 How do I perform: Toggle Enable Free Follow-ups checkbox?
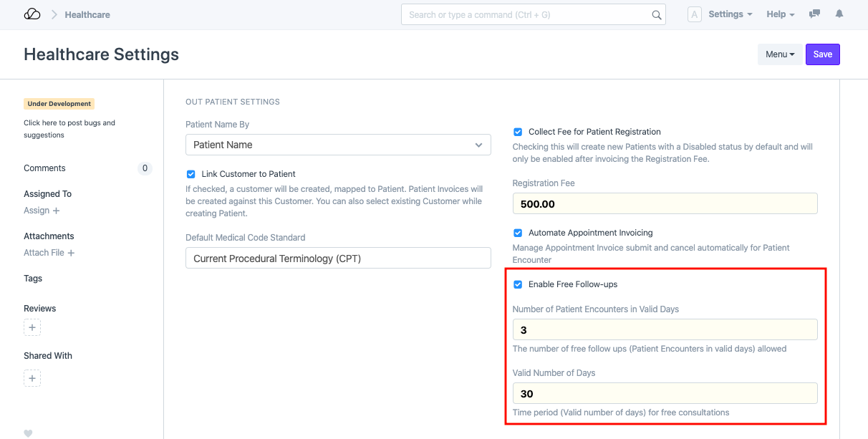(x=518, y=284)
